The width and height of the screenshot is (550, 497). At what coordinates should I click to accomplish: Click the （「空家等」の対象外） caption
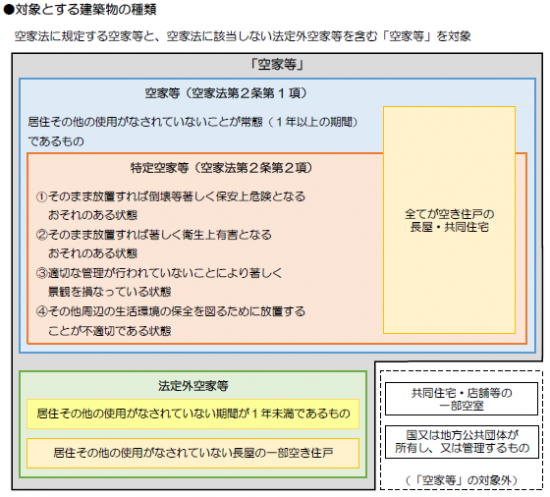462,480
